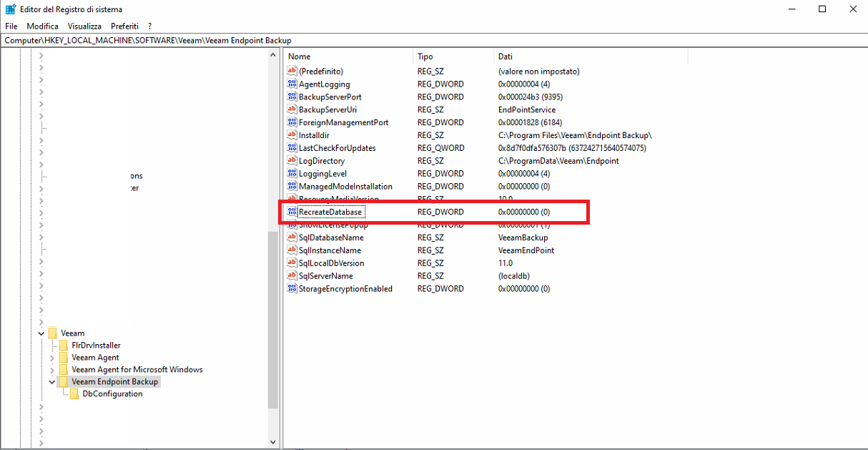Expand Veeam Agent for Microsoft Windows key
Screen dimensions: 868x450
coord(52,370)
